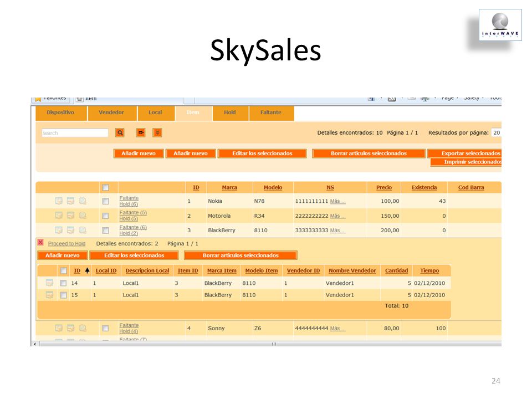Screen dimensions: 532x399
Task: Click the leftmost action icon in BlackBerry item row
Action: 59,230
